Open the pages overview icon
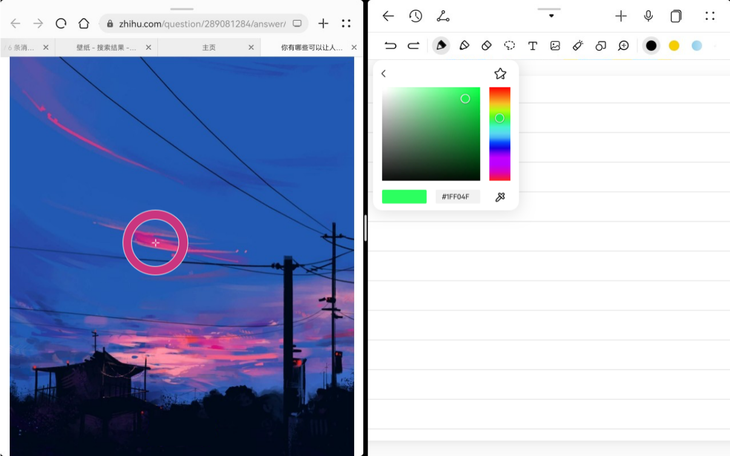 pyautogui.click(x=676, y=16)
